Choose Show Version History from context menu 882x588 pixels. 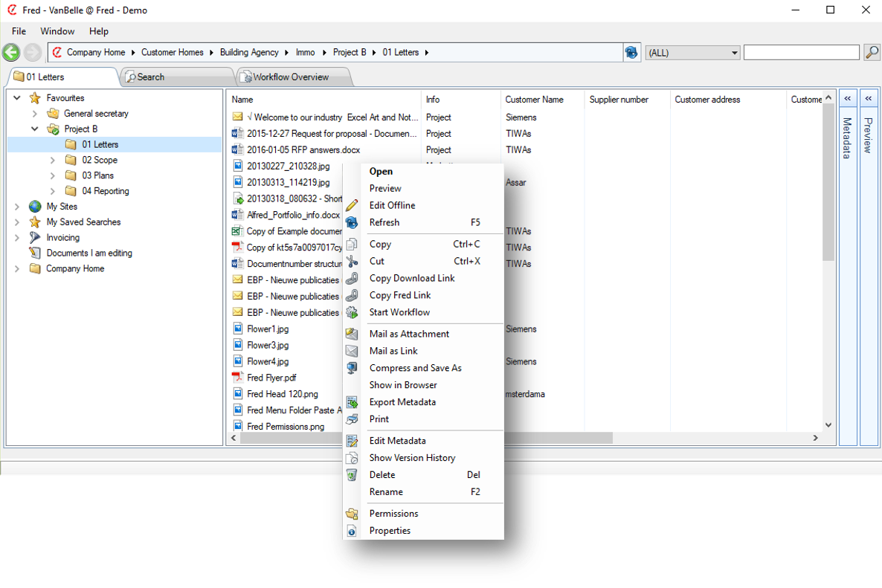coord(412,458)
